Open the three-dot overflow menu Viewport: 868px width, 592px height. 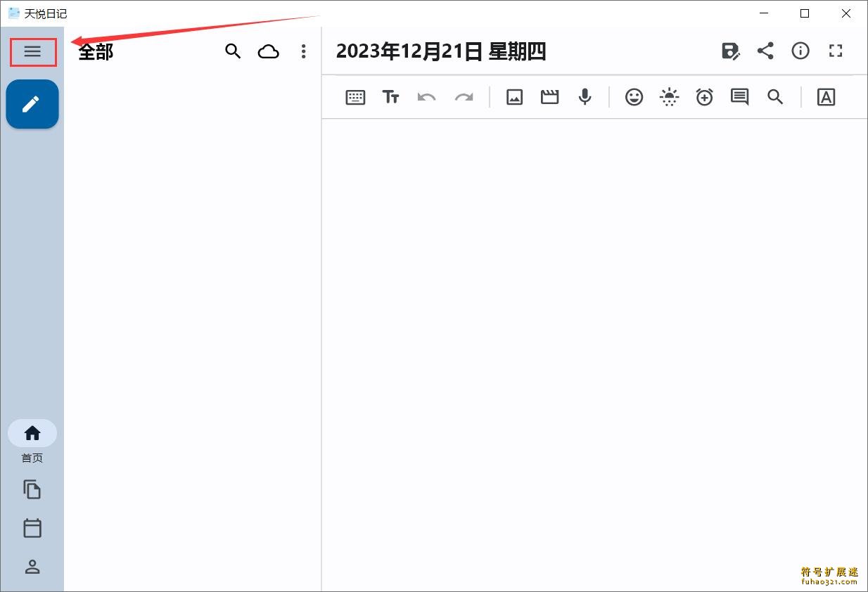point(303,51)
